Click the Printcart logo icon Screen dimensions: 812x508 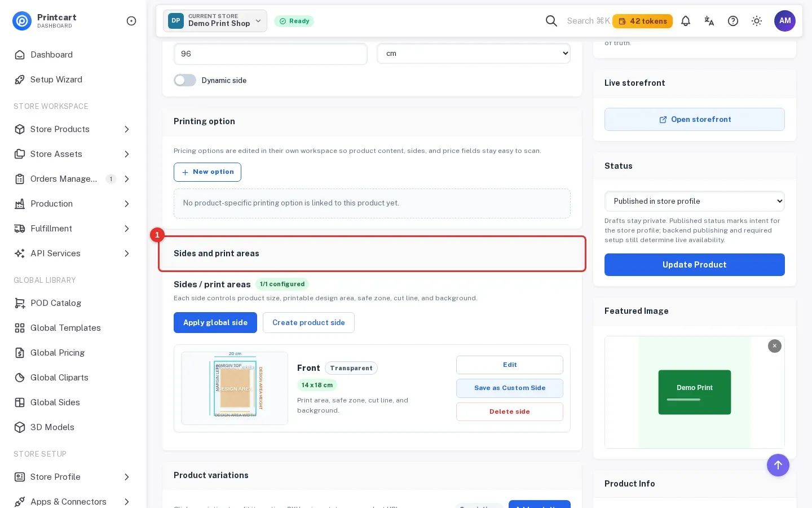(x=22, y=21)
